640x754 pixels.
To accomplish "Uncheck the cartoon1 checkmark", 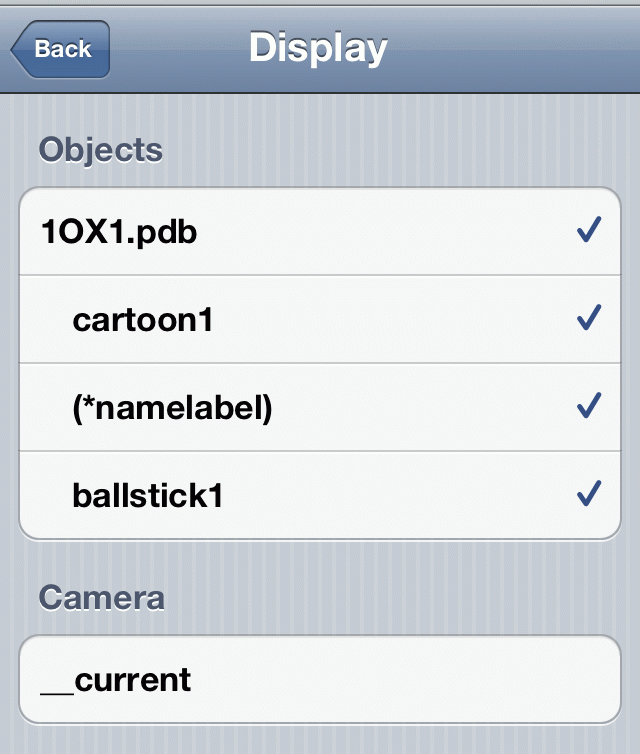I will pyautogui.click(x=588, y=319).
